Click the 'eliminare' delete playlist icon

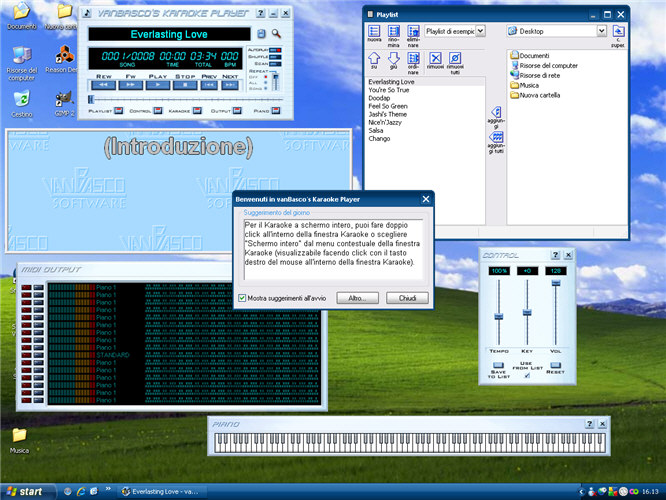click(x=413, y=36)
